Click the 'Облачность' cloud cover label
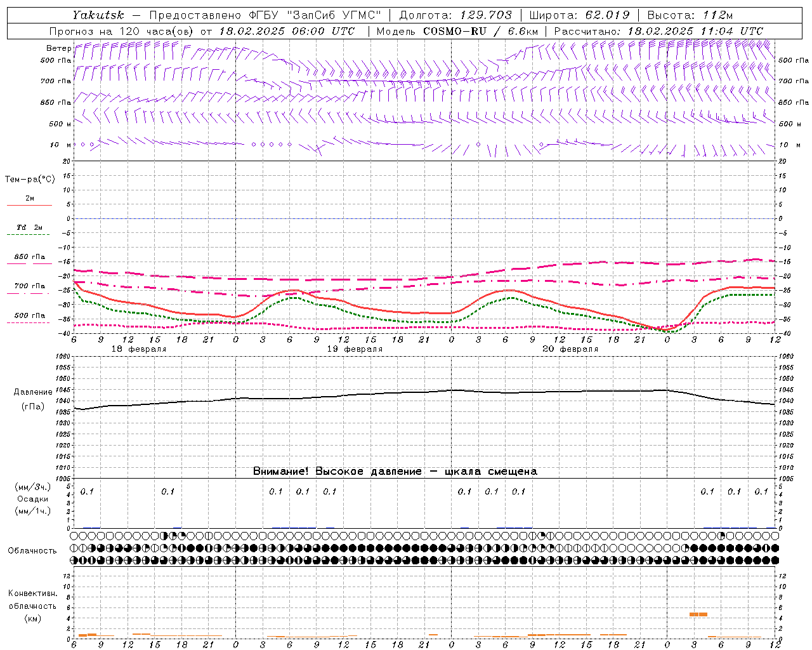The height and width of the screenshot is (650, 812). click(32, 551)
